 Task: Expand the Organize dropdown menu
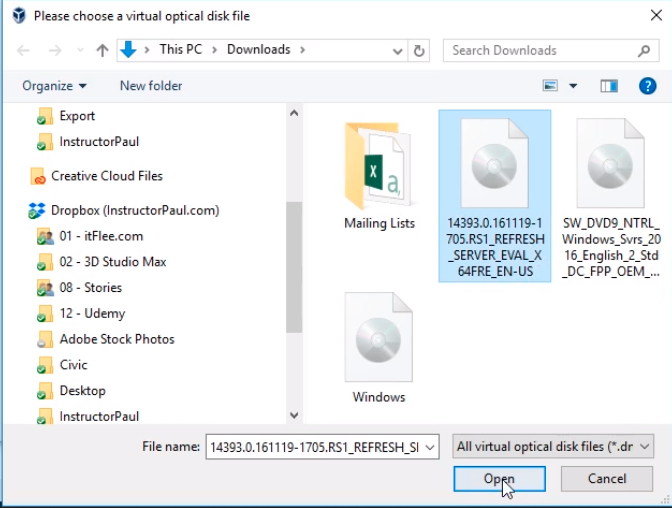tap(54, 86)
